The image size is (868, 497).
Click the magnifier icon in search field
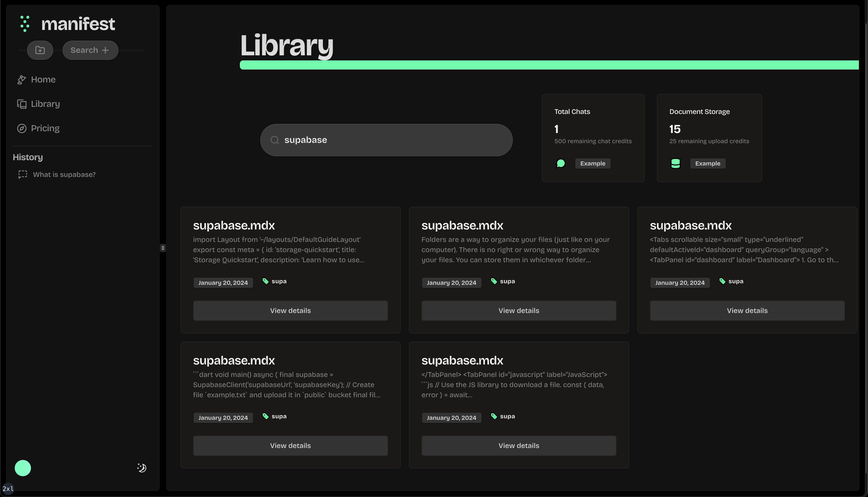click(x=275, y=140)
